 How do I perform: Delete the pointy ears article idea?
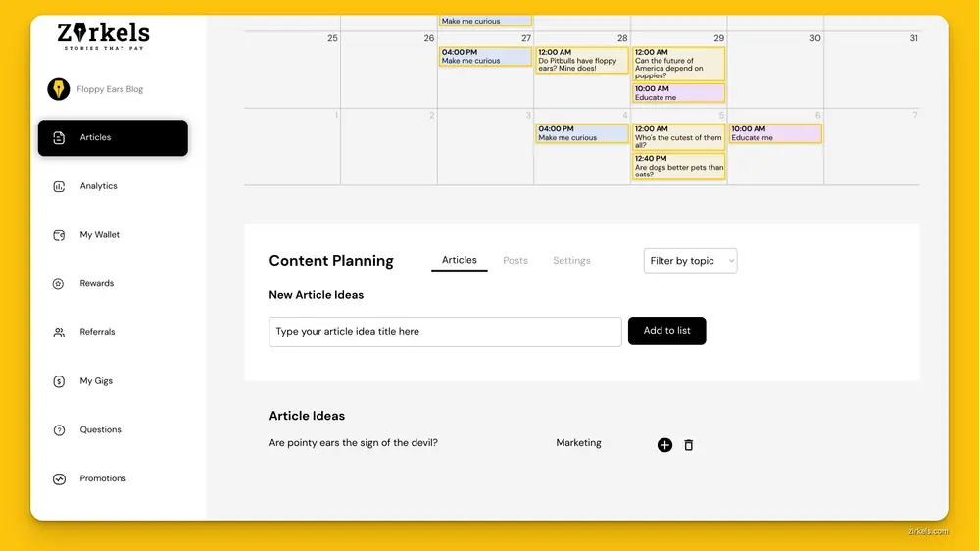(x=688, y=445)
